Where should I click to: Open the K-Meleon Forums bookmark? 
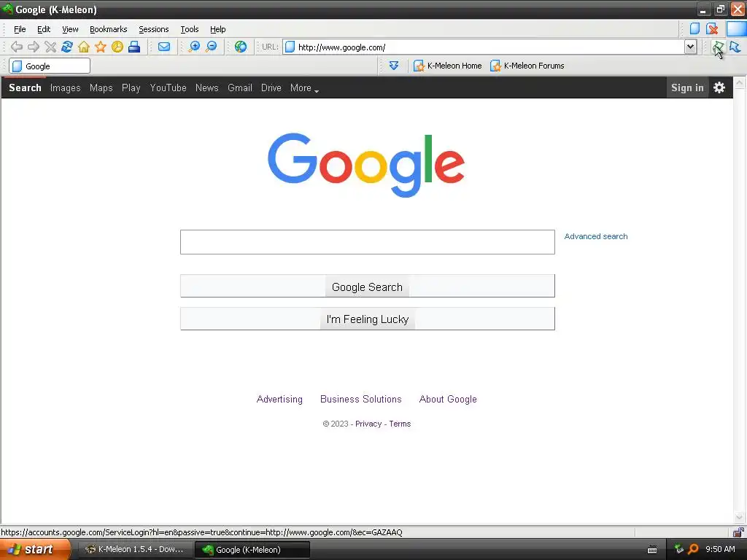pyautogui.click(x=527, y=66)
